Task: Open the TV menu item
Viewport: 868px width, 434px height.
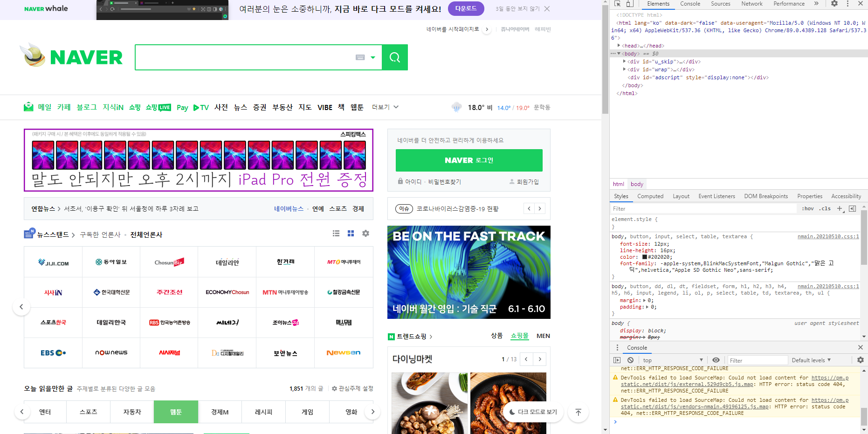Action: point(201,108)
